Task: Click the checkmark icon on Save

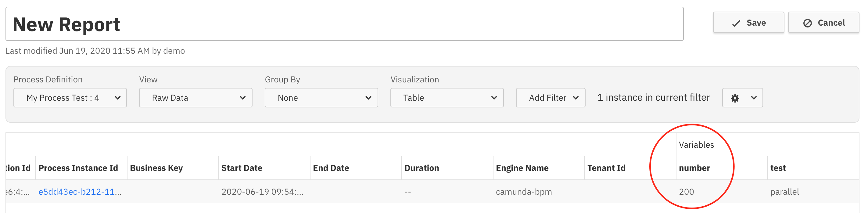Action: (736, 23)
